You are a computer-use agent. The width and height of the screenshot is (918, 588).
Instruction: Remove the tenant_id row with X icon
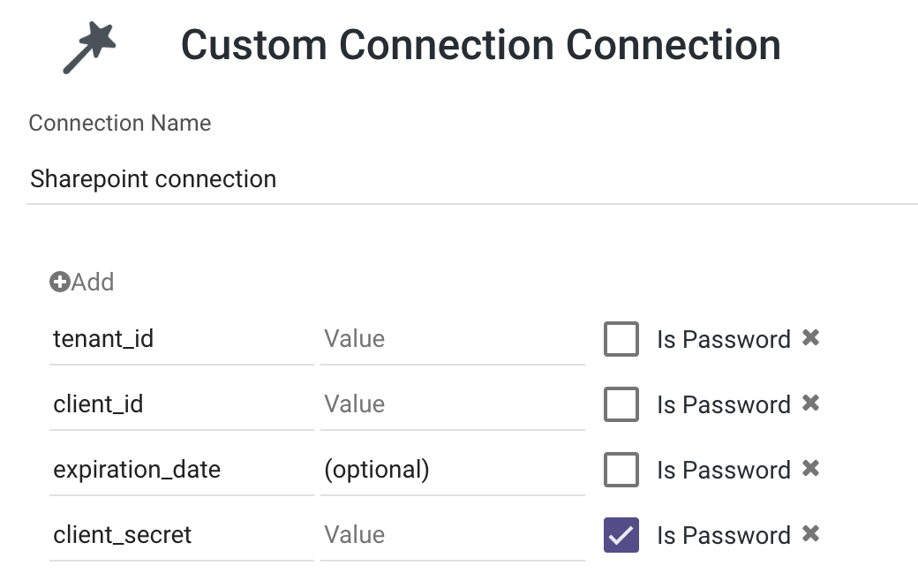(811, 338)
